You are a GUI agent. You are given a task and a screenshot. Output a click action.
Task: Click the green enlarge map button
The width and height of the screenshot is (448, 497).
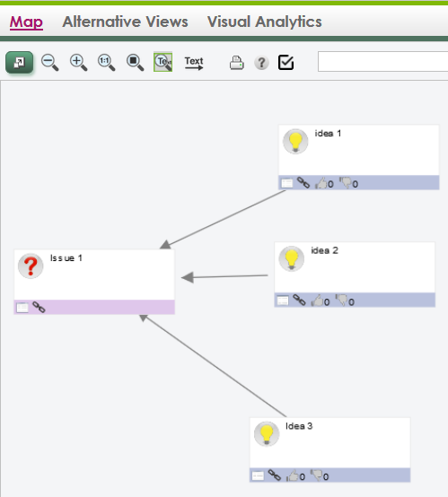pos(20,63)
